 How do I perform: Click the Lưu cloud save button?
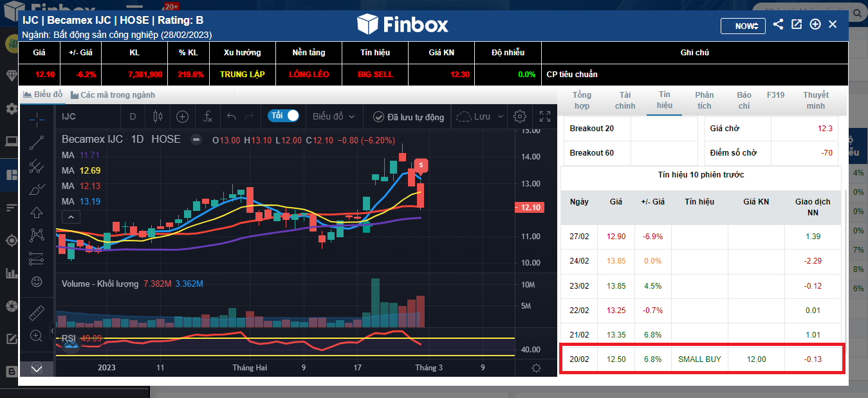coord(474,116)
